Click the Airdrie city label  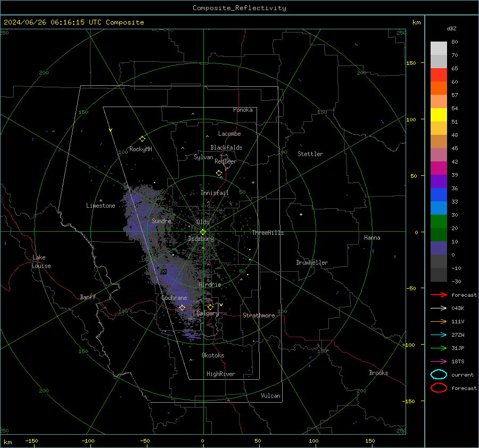(210, 284)
